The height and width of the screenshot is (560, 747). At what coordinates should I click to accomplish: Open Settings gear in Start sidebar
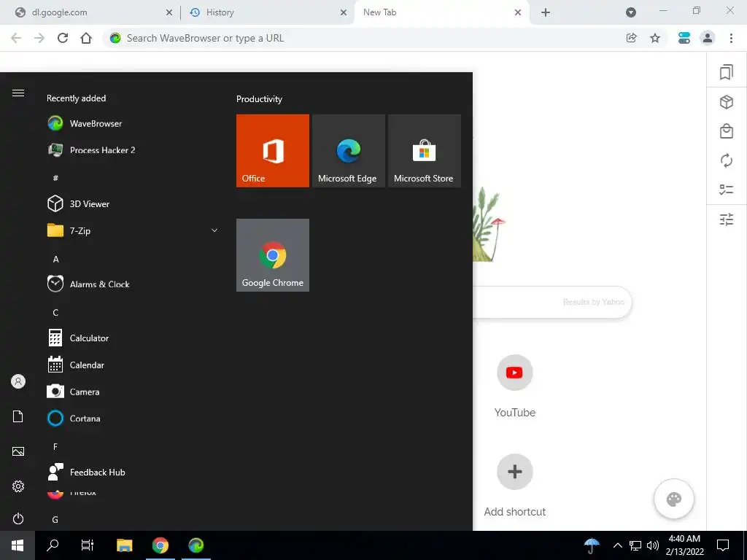tap(18, 486)
